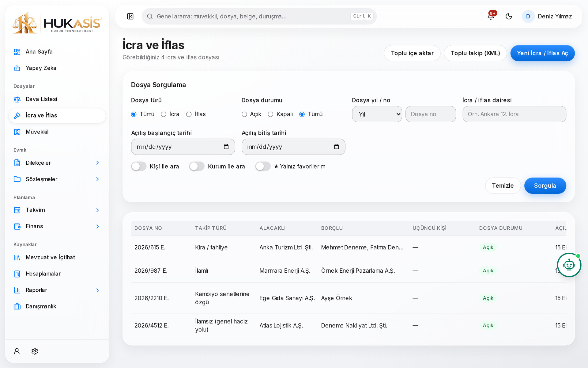Expand the Raporlar submenu
This screenshot has width=588, height=368.
[x=97, y=290]
